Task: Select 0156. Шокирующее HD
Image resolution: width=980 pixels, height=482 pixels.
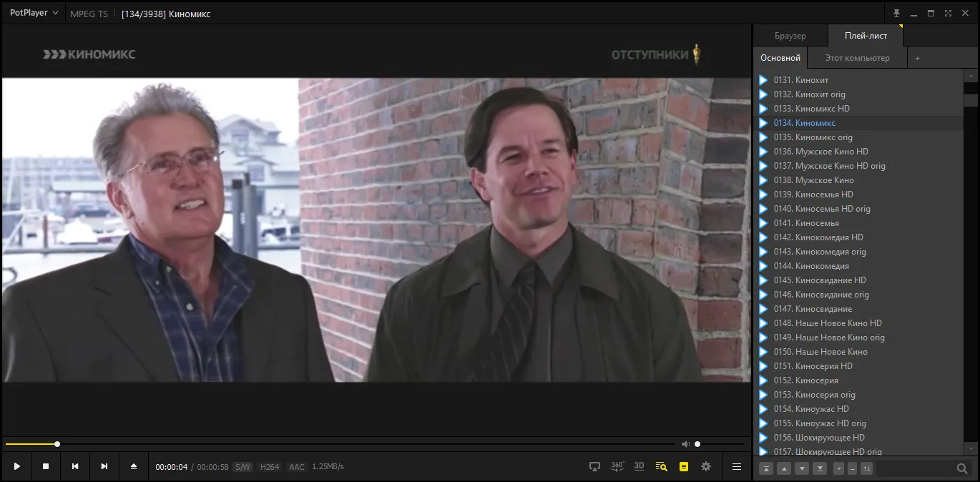Action: click(858, 438)
